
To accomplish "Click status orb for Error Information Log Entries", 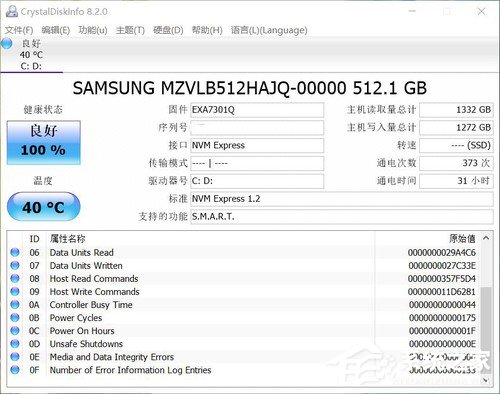I will [15, 369].
